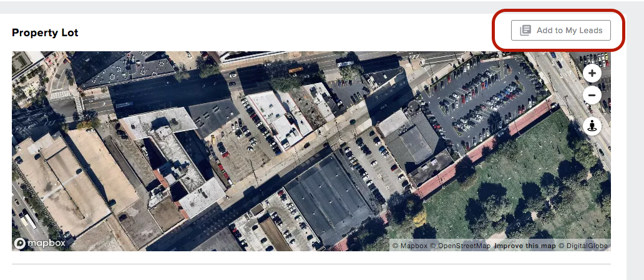644x280 pixels.
Task: Click the Add to My Leads button
Action: 560,31
